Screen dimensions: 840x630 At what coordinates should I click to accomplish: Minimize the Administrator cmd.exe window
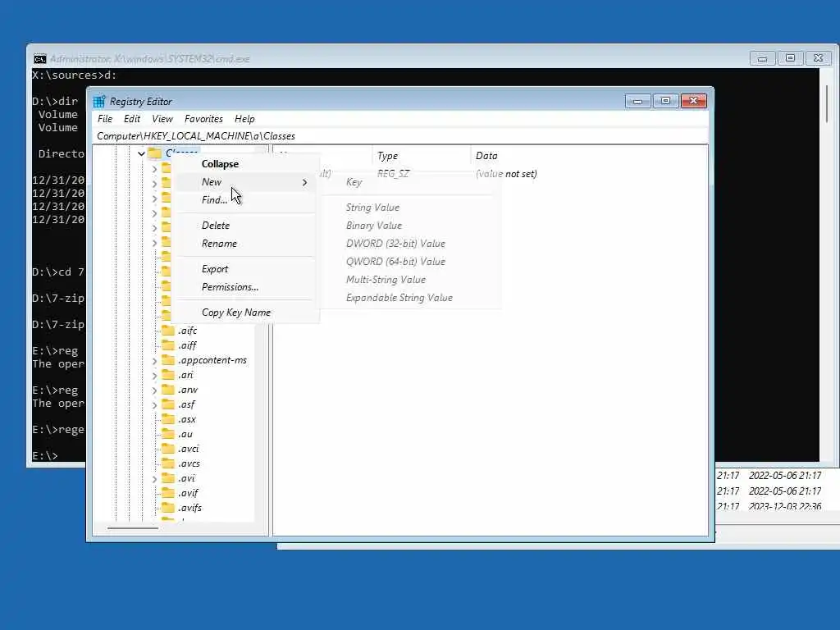tap(762, 58)
